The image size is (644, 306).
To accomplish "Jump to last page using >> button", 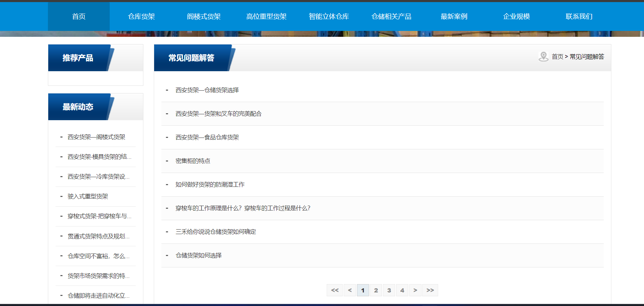I will pos(430,290).
